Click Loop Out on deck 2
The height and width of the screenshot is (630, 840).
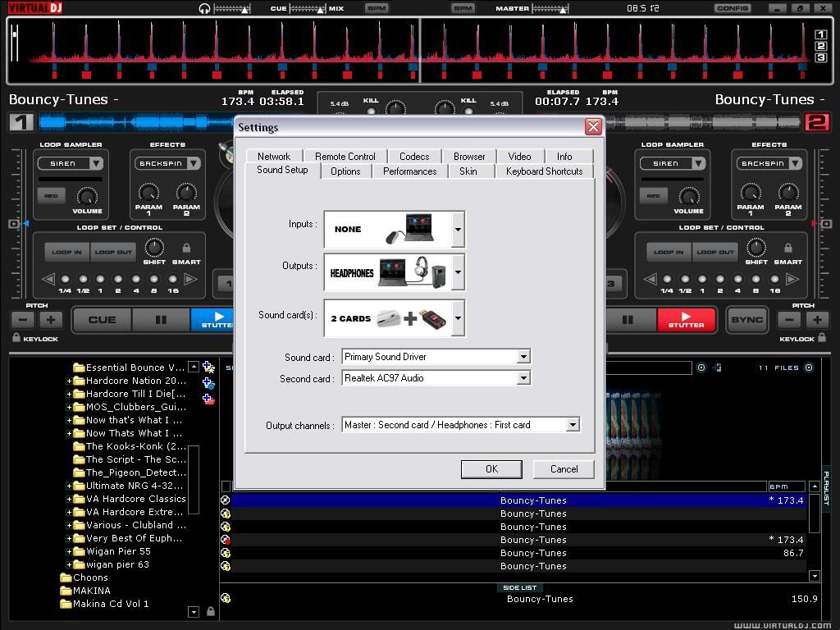(x=715, y=252)
